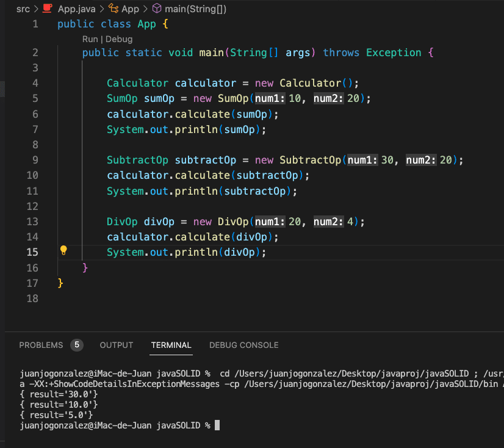Click 'calculate(subtractOp)' call on line 10

[x=239, y=175]
